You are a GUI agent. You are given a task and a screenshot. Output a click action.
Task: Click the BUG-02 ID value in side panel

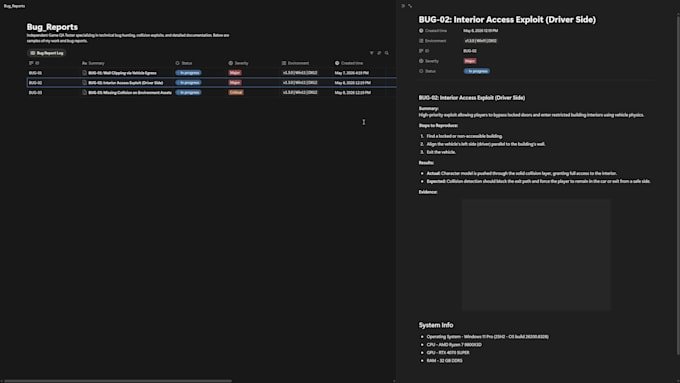point(470,51)
